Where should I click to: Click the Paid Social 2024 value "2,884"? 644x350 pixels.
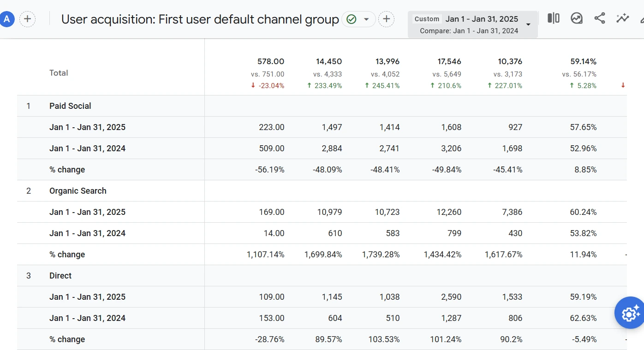click(x=332, y=148)
